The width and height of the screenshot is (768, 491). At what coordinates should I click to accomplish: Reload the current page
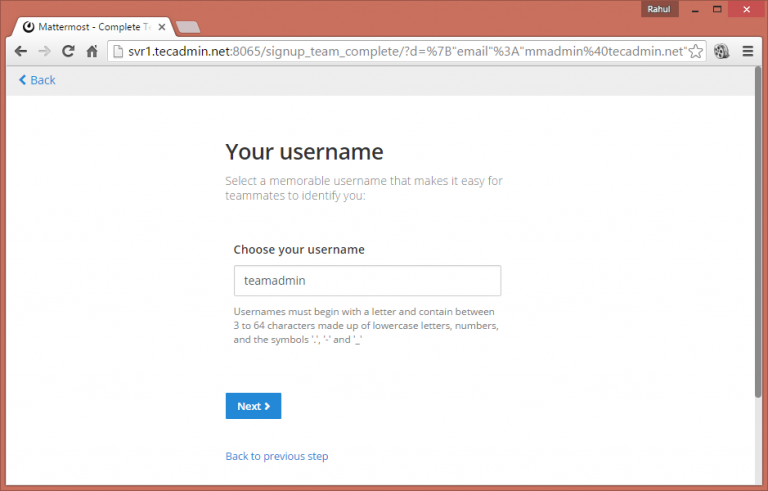click(x=68, y=51)
